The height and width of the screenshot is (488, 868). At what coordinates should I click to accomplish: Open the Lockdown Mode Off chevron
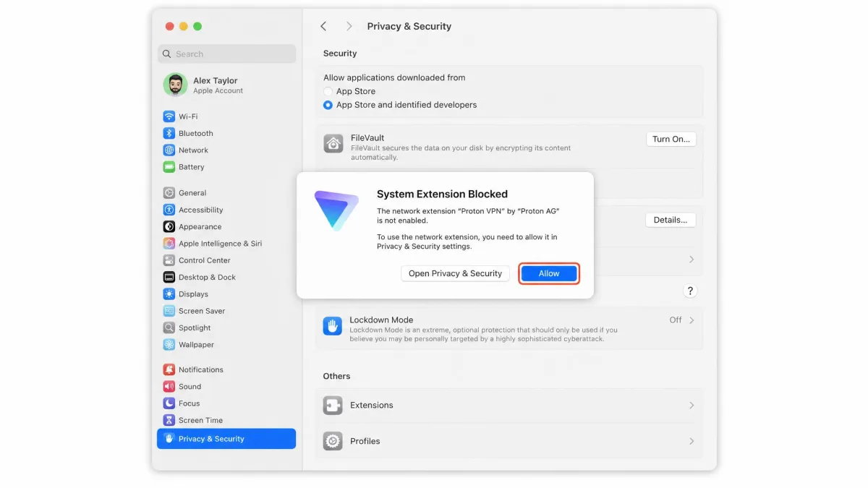click(692, 320)
